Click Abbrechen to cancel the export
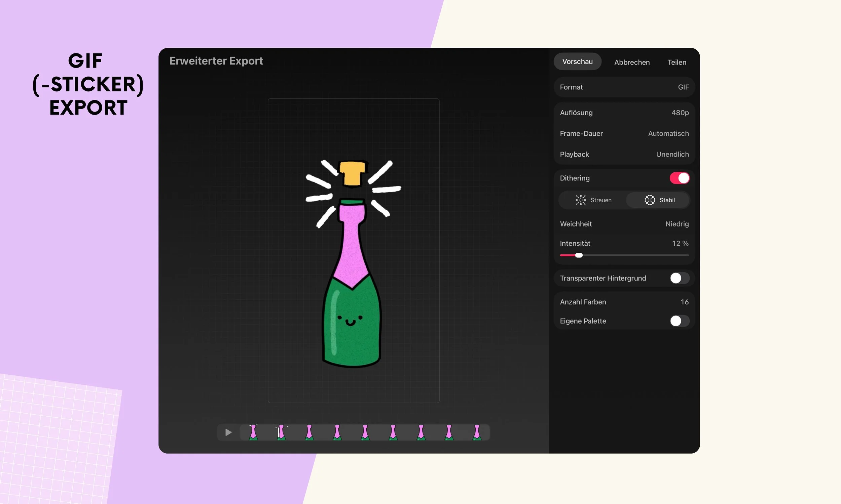 tap(632, 62)
